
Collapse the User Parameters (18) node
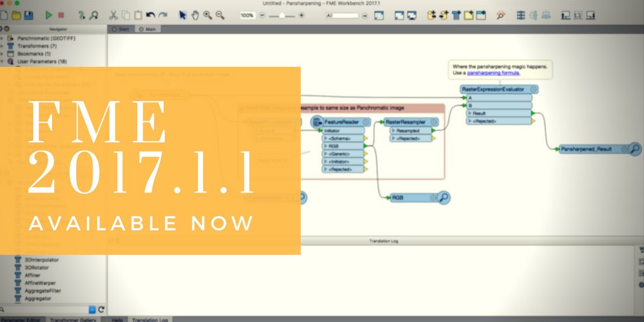click(2, 62)
